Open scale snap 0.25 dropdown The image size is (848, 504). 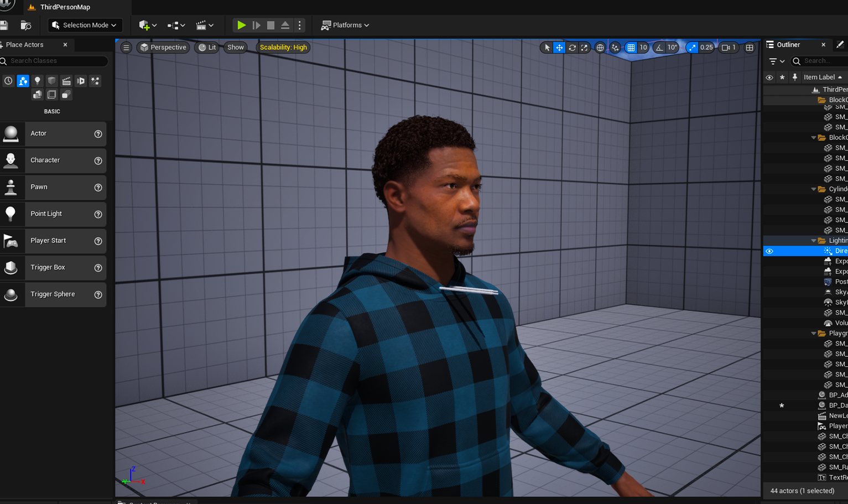tap(707, 48)
